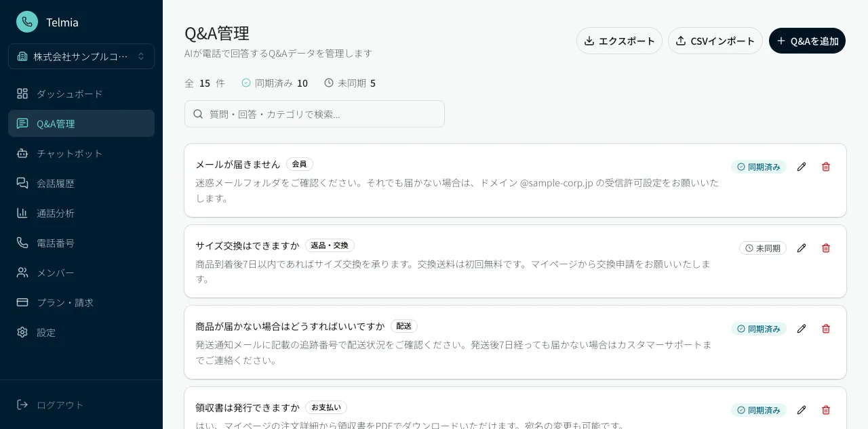Edit the 商品が届かない場合 Q&A entry

802,329
